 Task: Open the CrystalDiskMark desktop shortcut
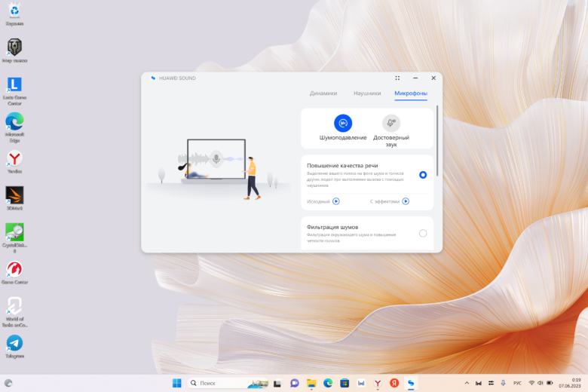(14, 238)
